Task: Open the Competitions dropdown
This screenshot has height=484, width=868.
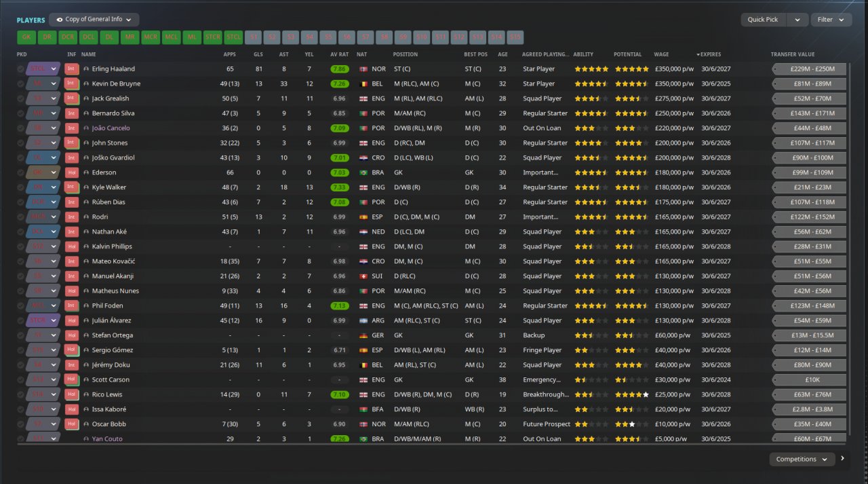Action: point(802,459)
